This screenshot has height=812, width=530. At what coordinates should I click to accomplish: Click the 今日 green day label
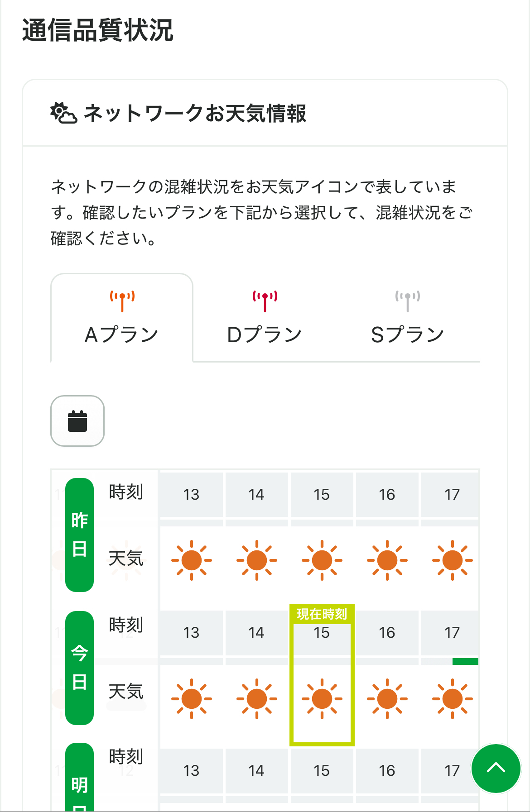point(80,668)
